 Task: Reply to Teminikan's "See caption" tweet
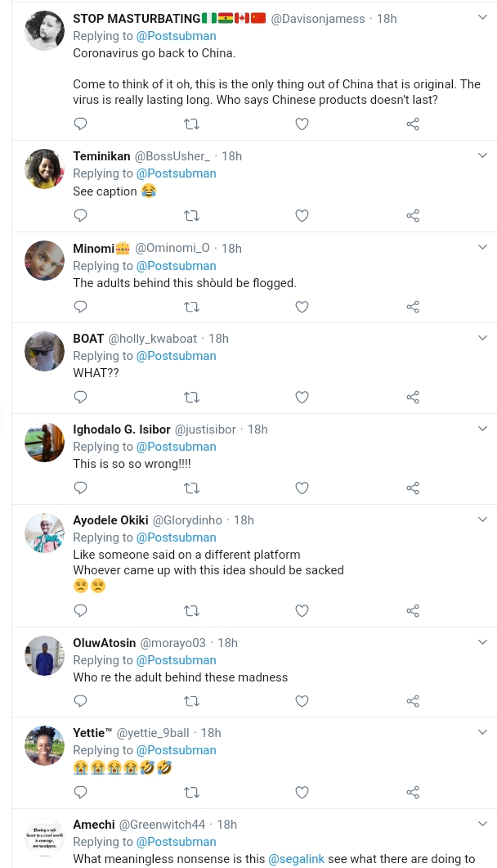coord(81,216)
